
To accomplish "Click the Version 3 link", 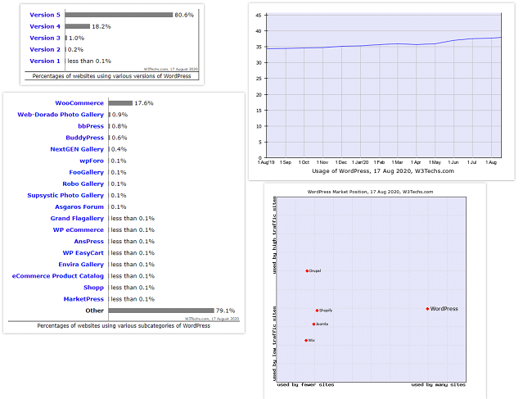I will tap(45, 38).
